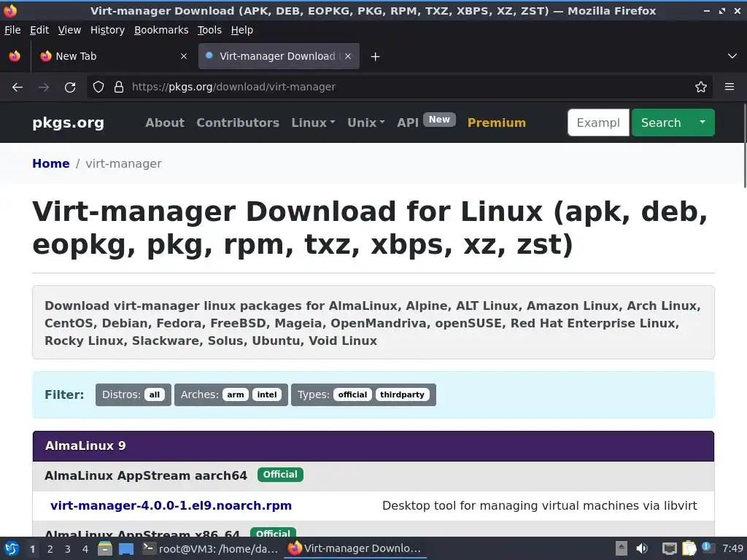Open the Bookmarks menu

point(161,30)
